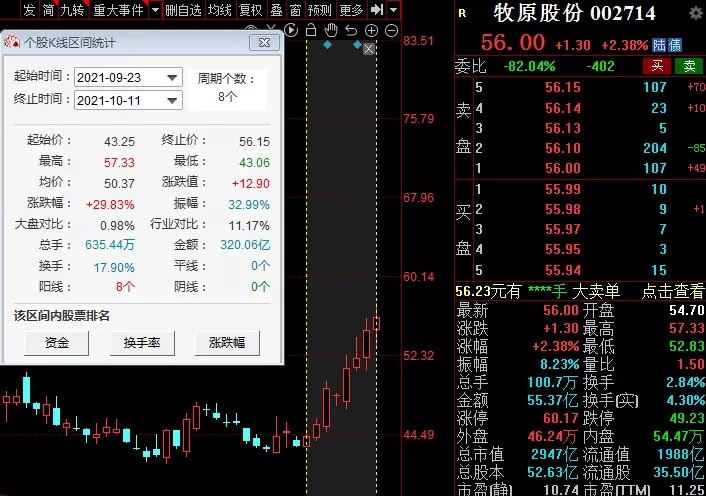Click the 涨停 price 60.17

(561, 418)
